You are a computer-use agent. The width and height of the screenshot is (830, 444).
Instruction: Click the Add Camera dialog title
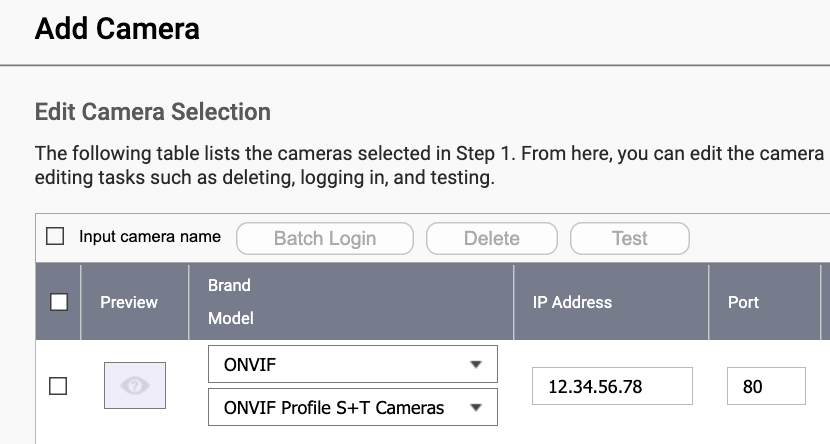(x=117, y=29)
